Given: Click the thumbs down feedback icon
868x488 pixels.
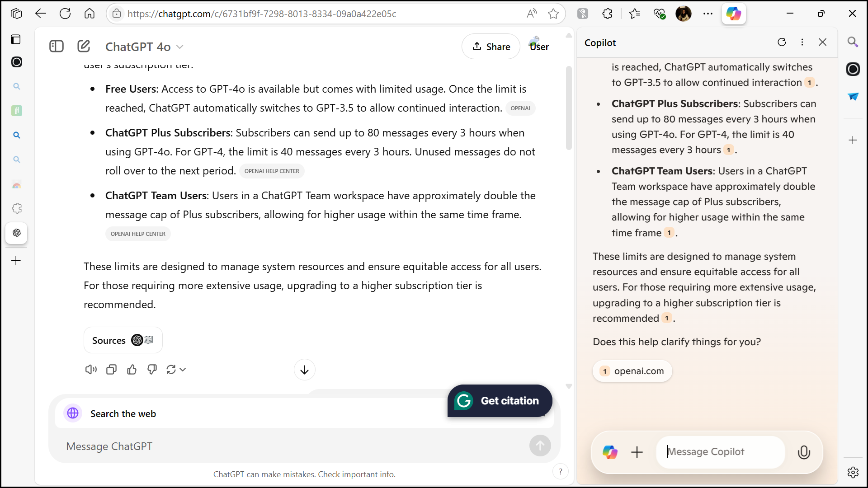Looking at the screenshot, I should (x=152, y=370).
